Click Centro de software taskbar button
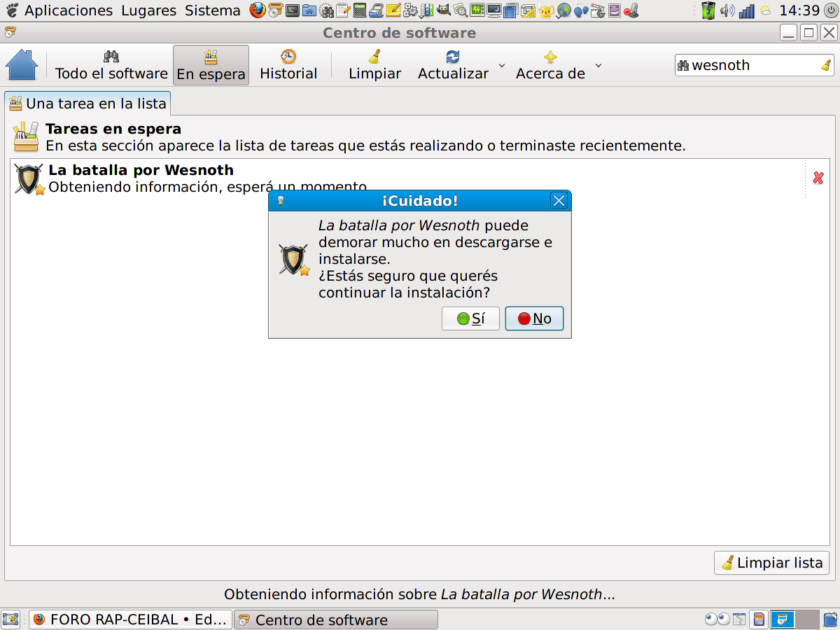 [x=336, y=619]
